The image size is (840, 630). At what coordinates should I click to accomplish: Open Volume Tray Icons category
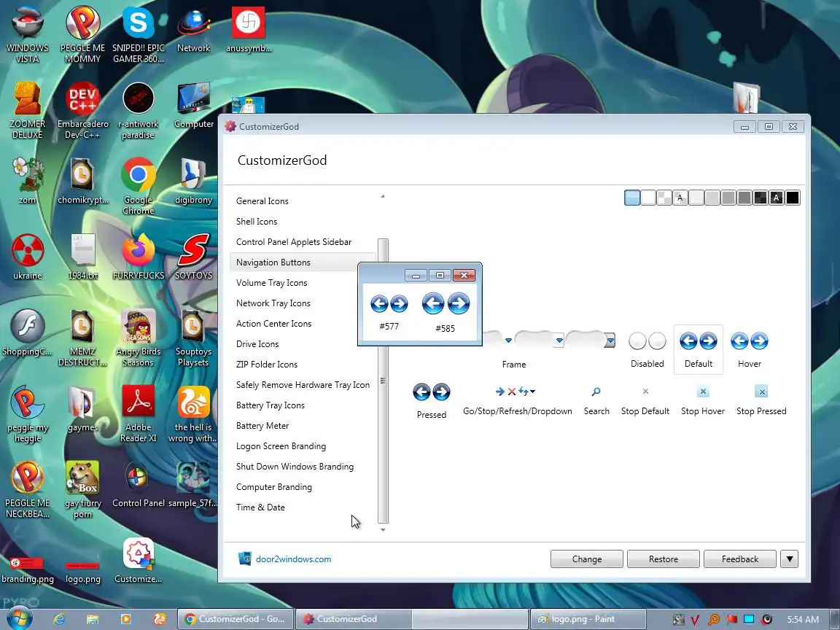[294, 282]
